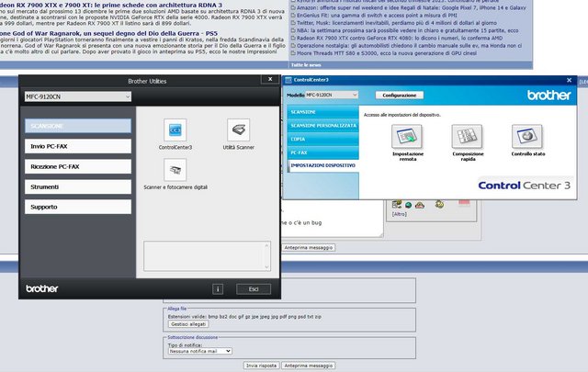Click the bottom Anteprima messaggio button
The width and height of the screenshot is (588, 372).
[309, 366]
